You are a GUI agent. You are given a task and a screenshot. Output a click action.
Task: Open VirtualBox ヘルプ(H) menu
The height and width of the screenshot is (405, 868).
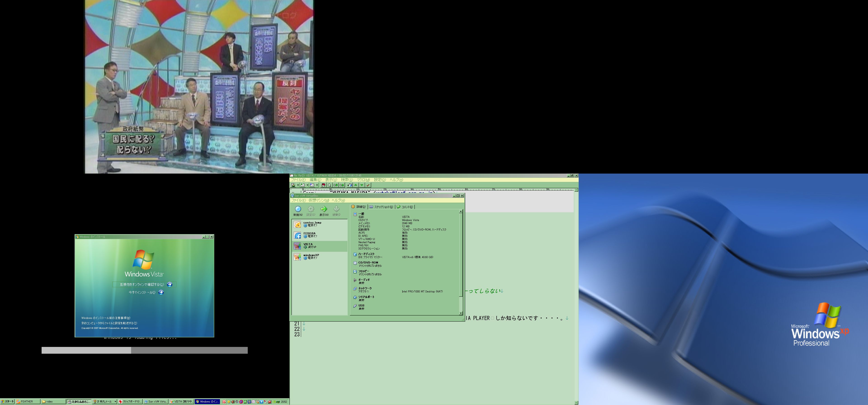pos(338,200)
